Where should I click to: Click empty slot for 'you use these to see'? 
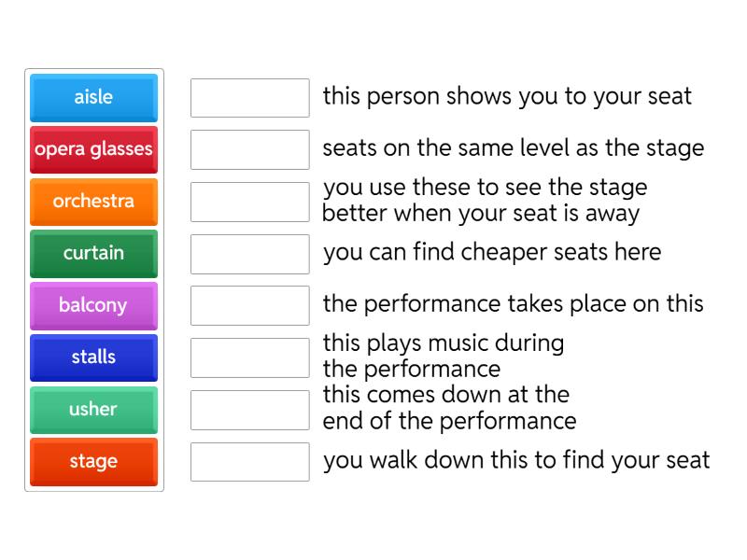click(x=249, y=202)
